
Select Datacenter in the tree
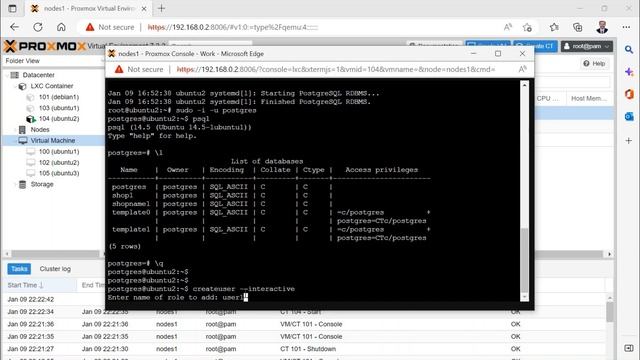pyautogui.click(x=38, y=75)
